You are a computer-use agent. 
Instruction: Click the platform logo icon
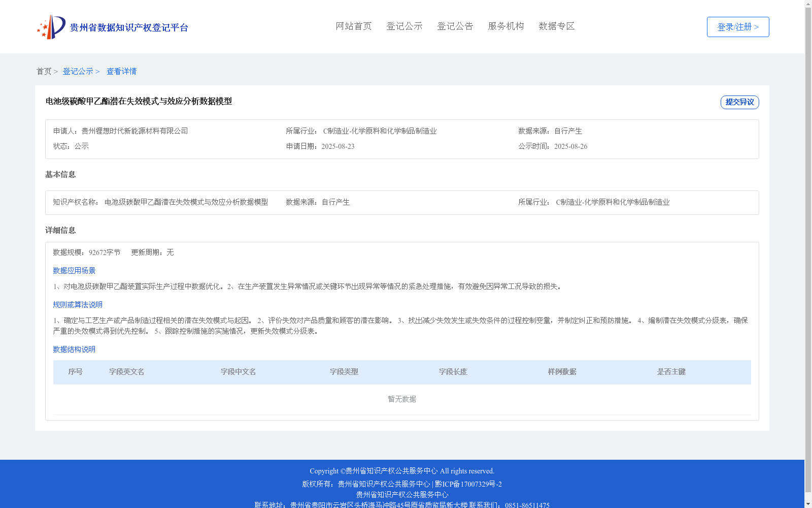51,27
